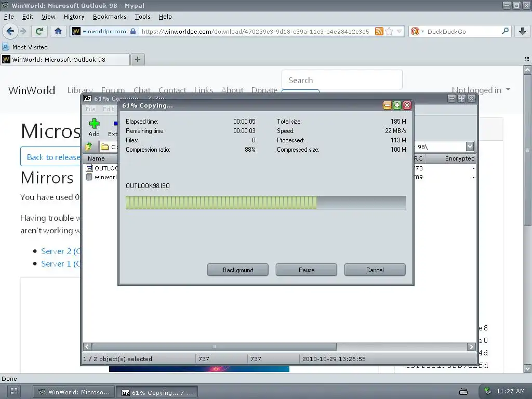Image resolution: width=532 pixels, height=399 pixels.
Task: Click the 7-Zip scroll right arrow
Action: 471,347
